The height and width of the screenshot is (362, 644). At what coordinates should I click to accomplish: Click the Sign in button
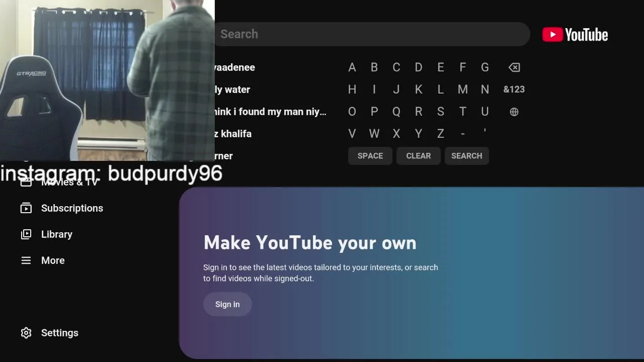[227, 304]
